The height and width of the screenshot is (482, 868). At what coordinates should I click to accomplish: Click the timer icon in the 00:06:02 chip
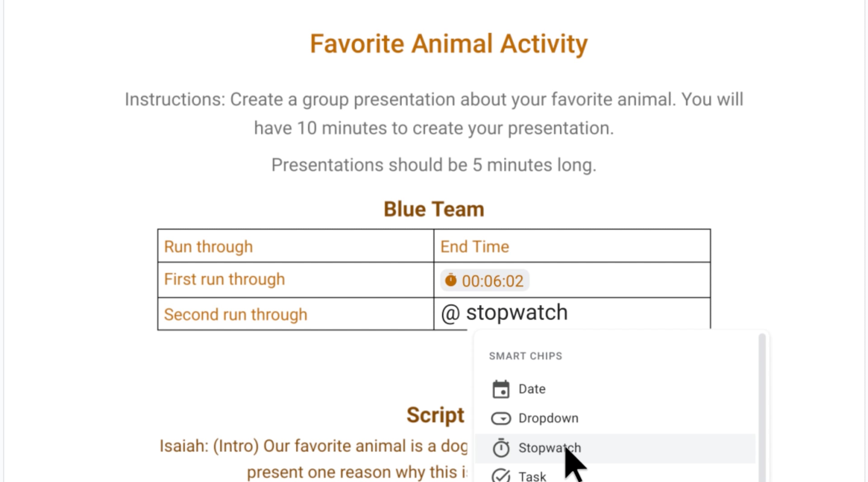coord(451,280)
